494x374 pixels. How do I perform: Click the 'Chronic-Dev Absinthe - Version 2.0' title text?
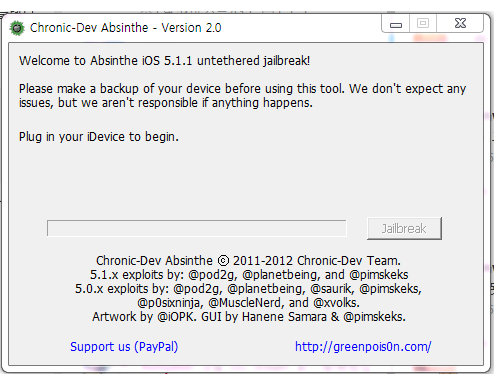pos(126,28)
